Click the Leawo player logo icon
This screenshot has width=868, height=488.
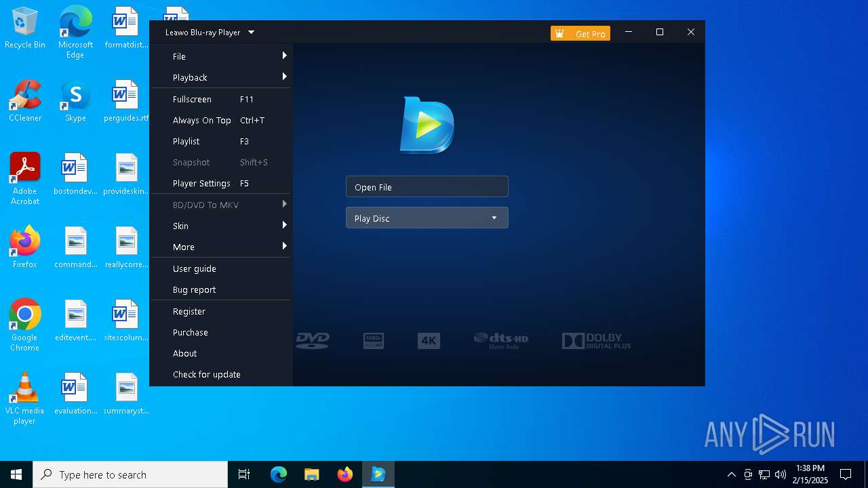click(x=427, y=125)
